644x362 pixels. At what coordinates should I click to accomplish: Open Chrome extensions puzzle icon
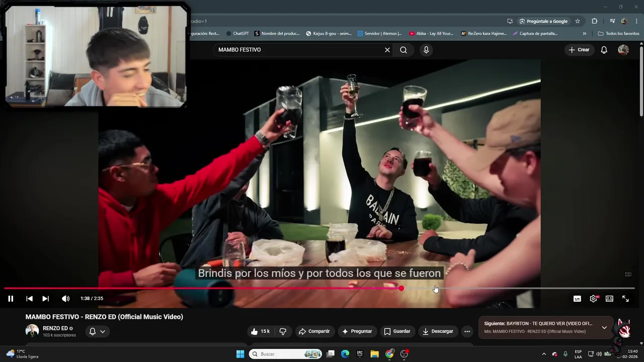coord(594,21)
